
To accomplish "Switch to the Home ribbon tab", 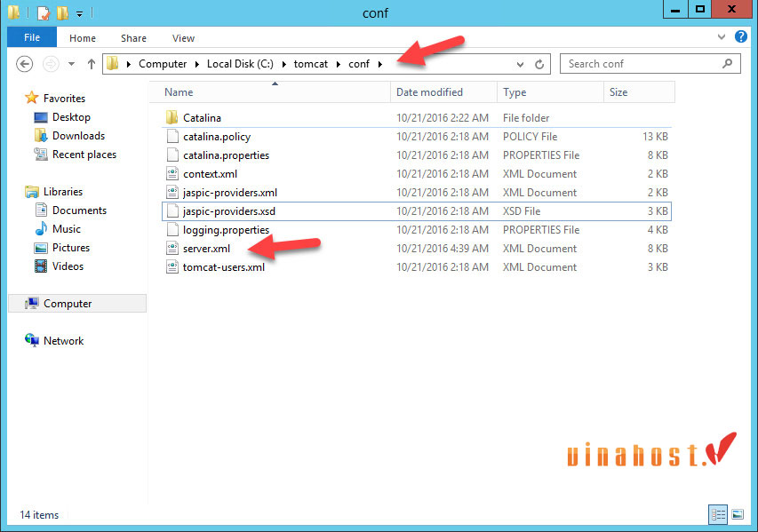I will tap(82, 38).
